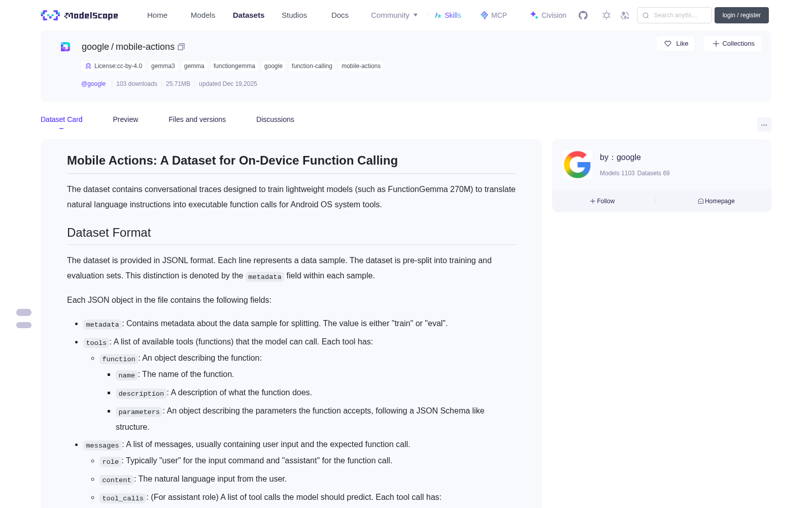Viewport: 812px width, 508px height.
Task: Open the Docs navigation item
Action: (340, 15)
